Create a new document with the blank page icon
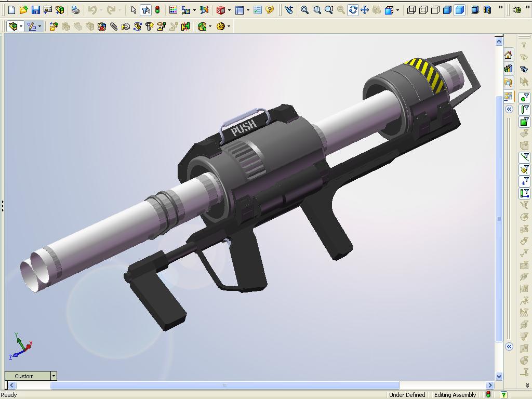The width and height of the screenshot is (532, 399). pos(11,10)
